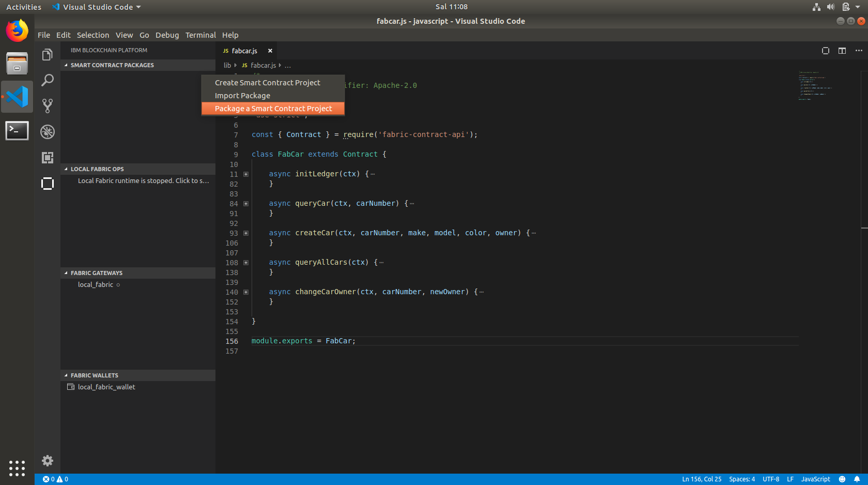Open the notifications bell in status bar
The width and height of the screenshot is (868, 485).
click(x=857, y=479)
